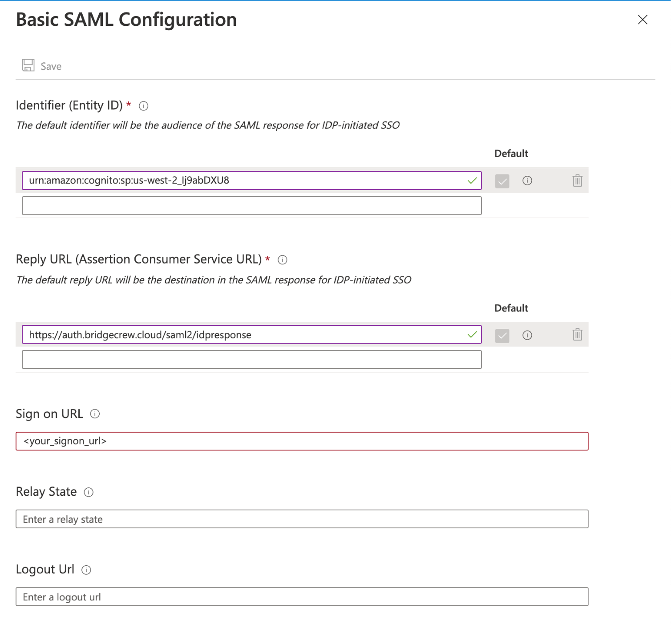Click the bridgecrew reply URL field
Image resolution: width=671 pixels, height=644 pixels.
tap(245, 335)
